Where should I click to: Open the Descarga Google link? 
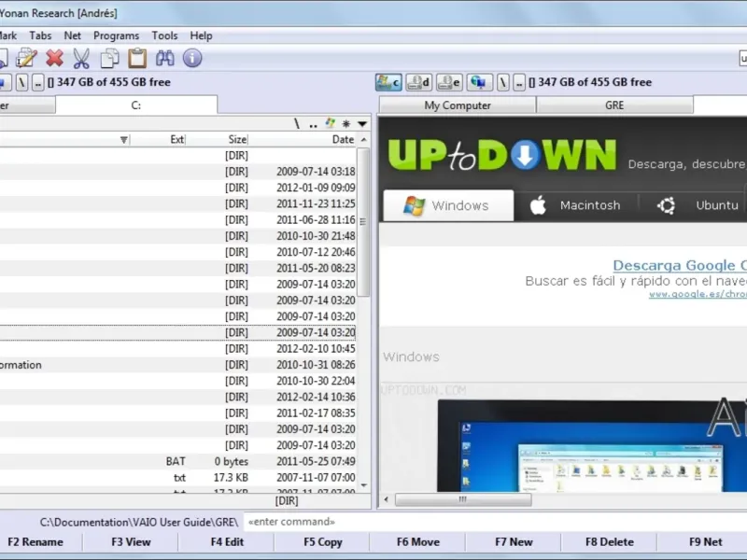pyautogui.click(x=680, y=265)
